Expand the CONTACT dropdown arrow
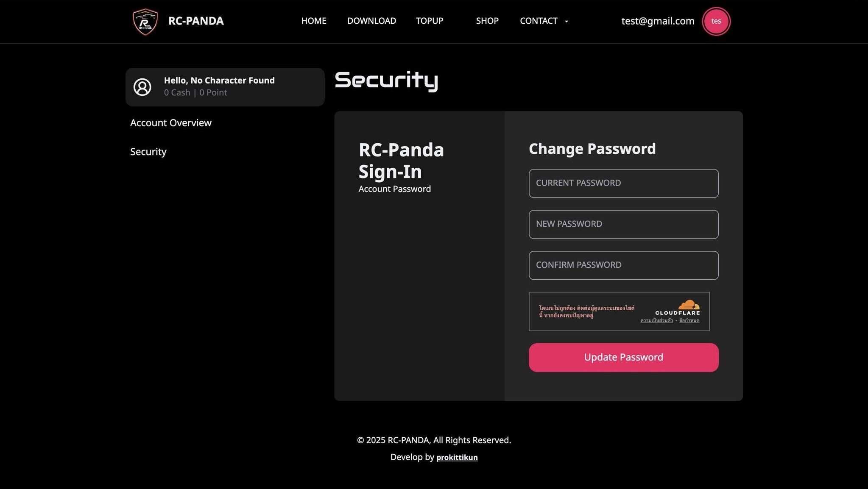The image size is (868, 489). (566, 22)
